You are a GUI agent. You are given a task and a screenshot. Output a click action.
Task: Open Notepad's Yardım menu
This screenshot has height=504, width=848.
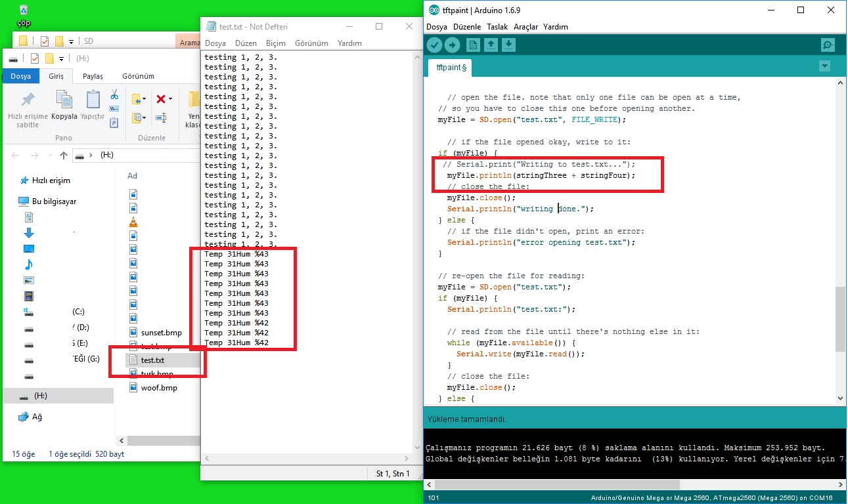coord(349,43)
